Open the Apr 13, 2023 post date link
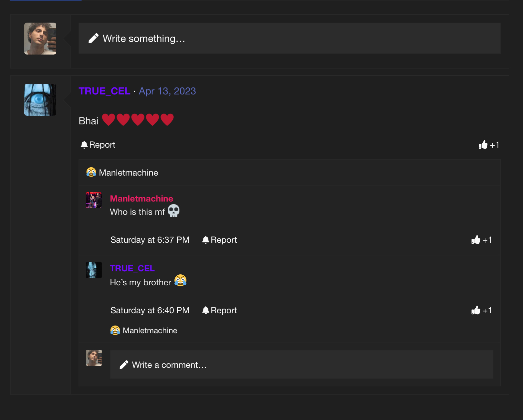Image resolution: width=523 pixels, height=420 pixels. click(x=167, y=91)
